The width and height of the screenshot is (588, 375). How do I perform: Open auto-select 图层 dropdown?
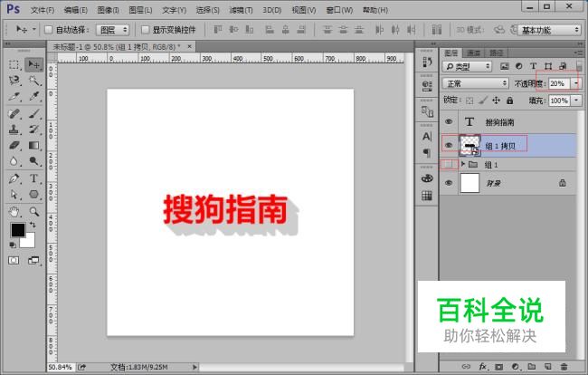112,30
